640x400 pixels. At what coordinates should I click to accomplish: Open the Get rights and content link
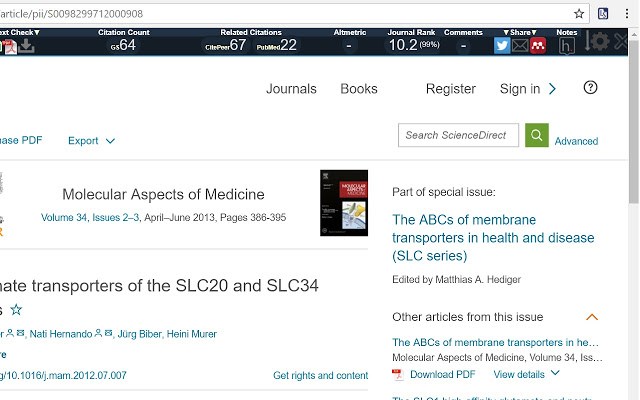[x=320, y=376]
